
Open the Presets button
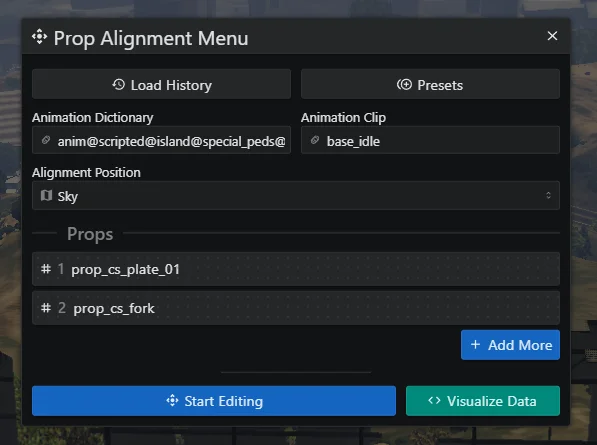430,84
